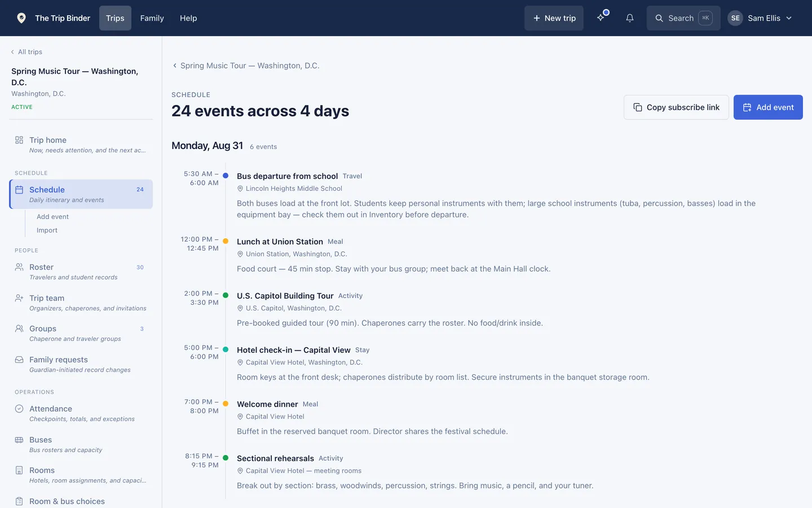Open the AI sparkle assistant icon
812x508 pixels.
[601, 18]
